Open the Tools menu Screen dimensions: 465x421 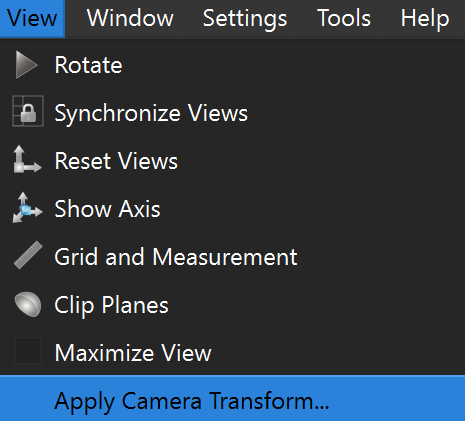pyautogui.click(x=344, y=18)
